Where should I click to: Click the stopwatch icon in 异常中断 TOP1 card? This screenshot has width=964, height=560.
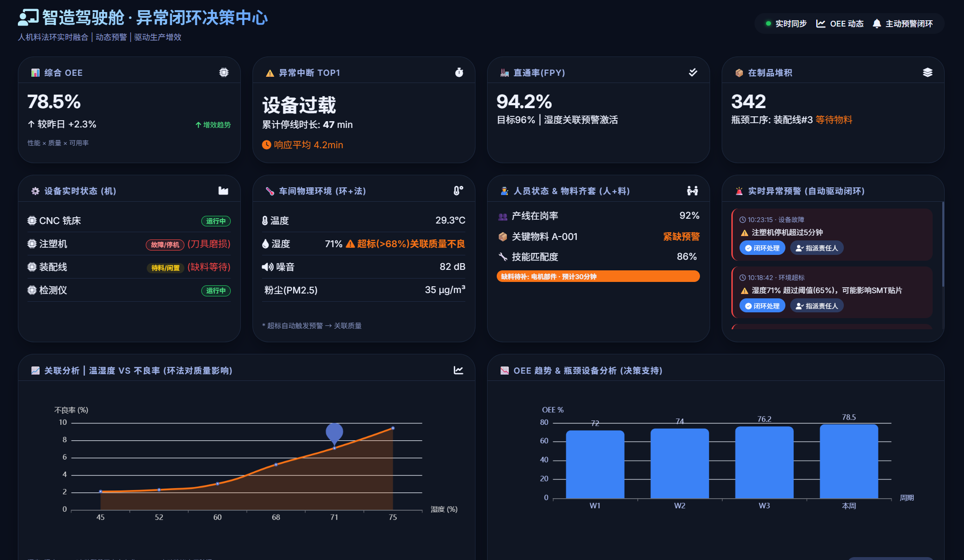[x=459, y=72]
